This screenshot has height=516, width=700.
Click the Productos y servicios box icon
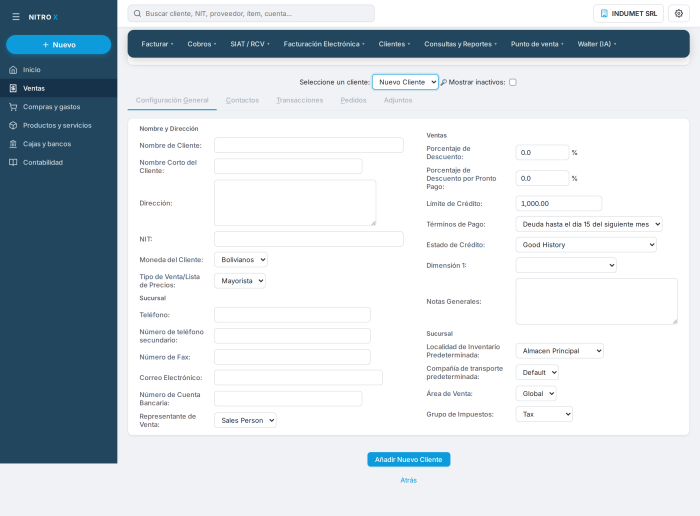pos(13,125)
